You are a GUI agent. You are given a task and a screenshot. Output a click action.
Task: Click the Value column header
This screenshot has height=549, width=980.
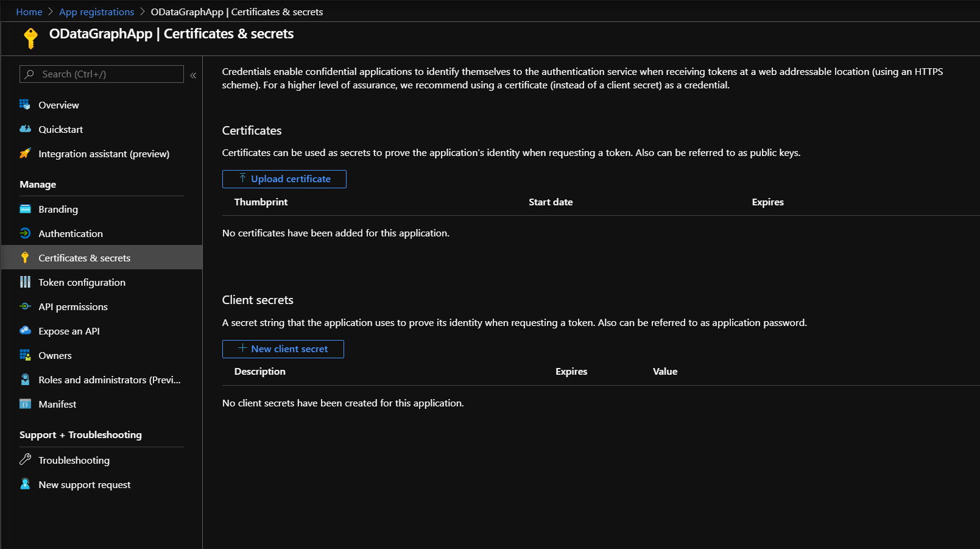[x=665, y=371]
